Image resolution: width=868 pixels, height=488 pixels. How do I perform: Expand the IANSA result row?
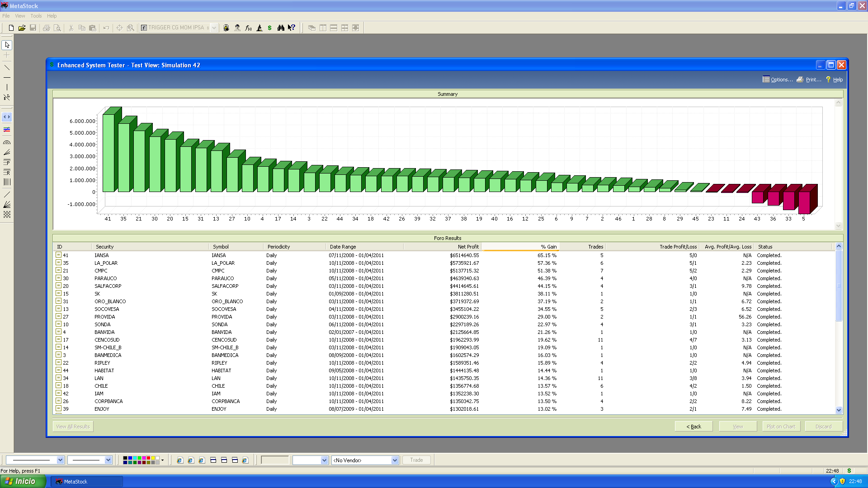58,255
